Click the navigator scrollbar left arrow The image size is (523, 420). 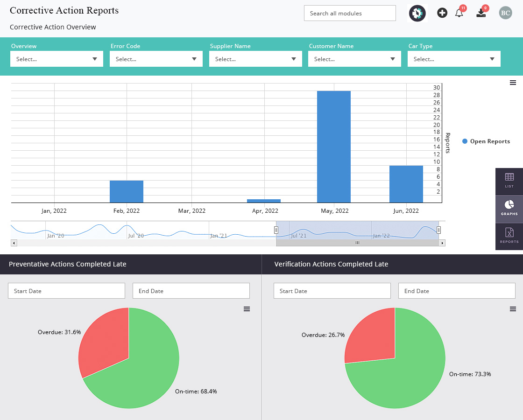(14, 243)
